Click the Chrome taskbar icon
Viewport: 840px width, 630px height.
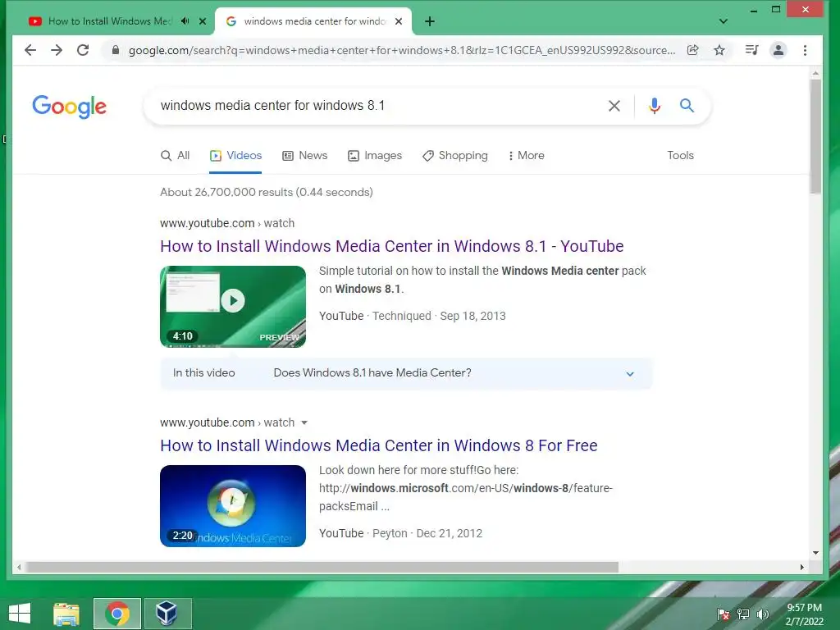point(117,614)
